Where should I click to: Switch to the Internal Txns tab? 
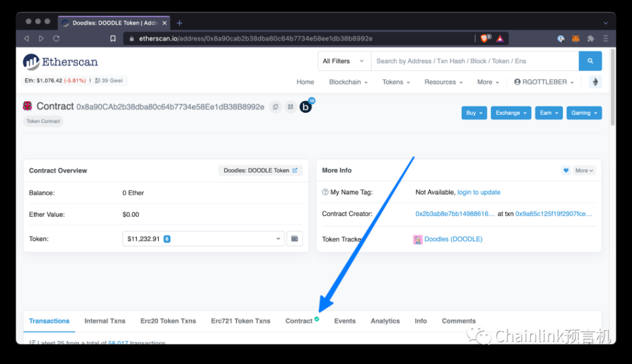pos(105,321)
